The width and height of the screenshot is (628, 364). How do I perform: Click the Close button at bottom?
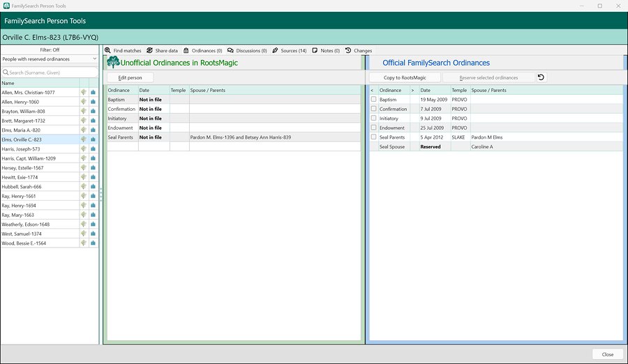(608, 354)
